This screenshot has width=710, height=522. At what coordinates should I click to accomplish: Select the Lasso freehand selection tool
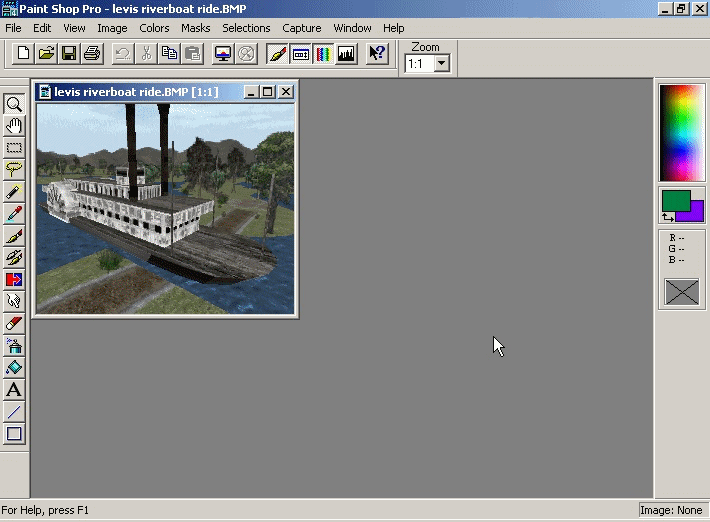[x=14, y=169]
